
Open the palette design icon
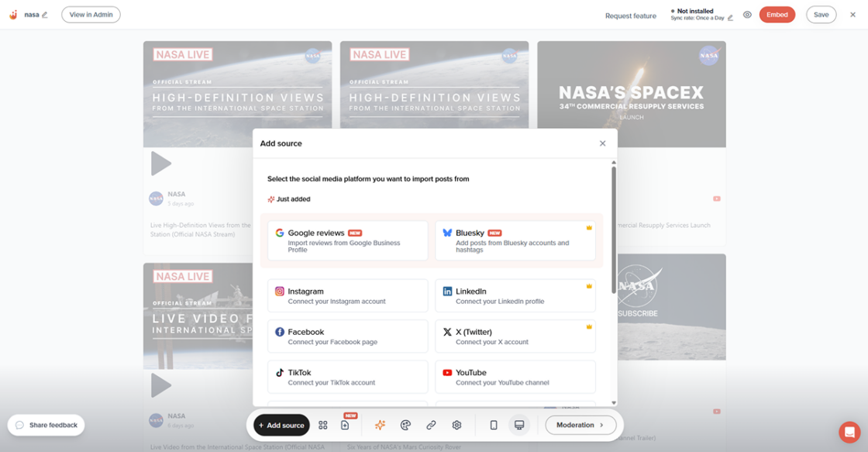point(405,425)
